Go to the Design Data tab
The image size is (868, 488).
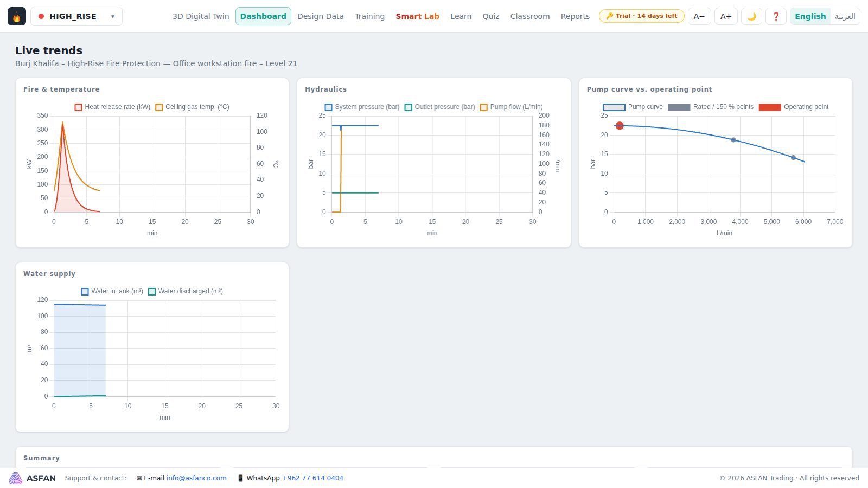click(x=321, y=16)
